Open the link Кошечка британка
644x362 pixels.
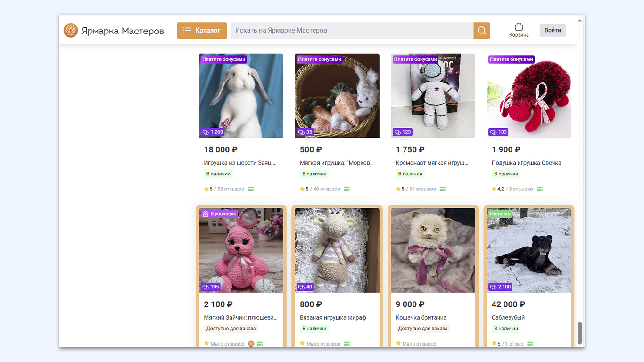tap(421, 317)
